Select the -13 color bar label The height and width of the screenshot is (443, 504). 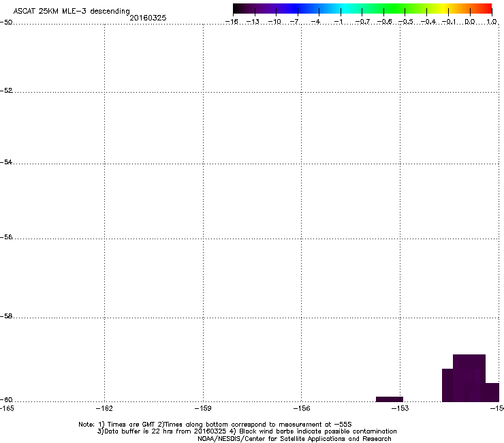click(253, 22)
